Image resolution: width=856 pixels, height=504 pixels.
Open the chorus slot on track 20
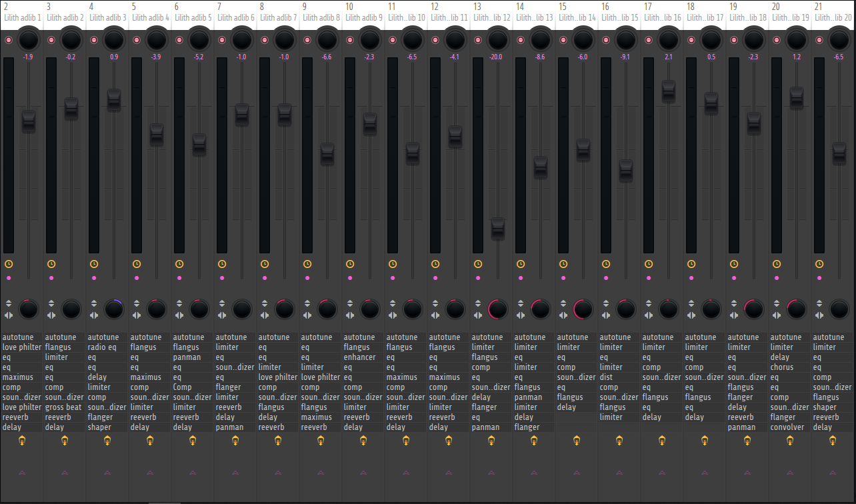click(x=790, y=367)
